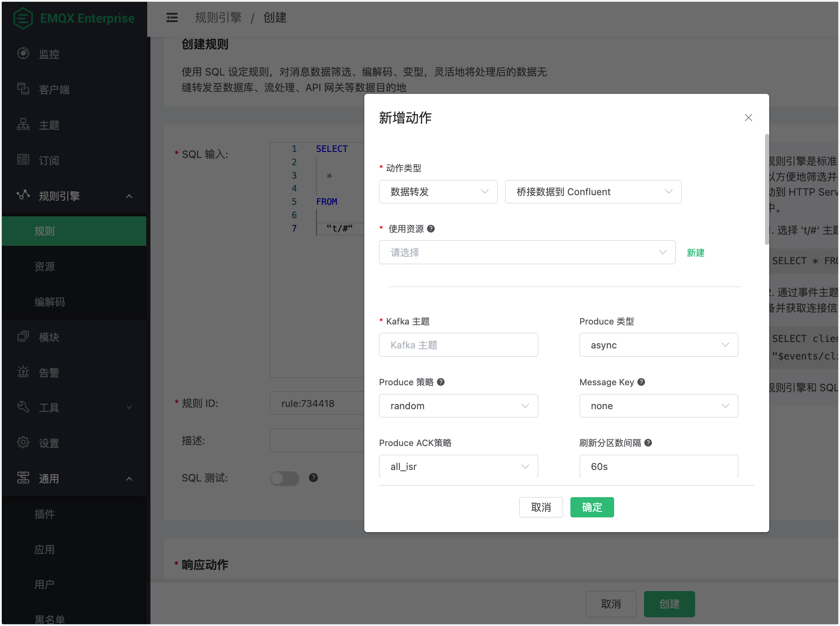The image size is (840, 626).
Task: Close the 新增动作 dialog
Action: click(x=748, y=118)
